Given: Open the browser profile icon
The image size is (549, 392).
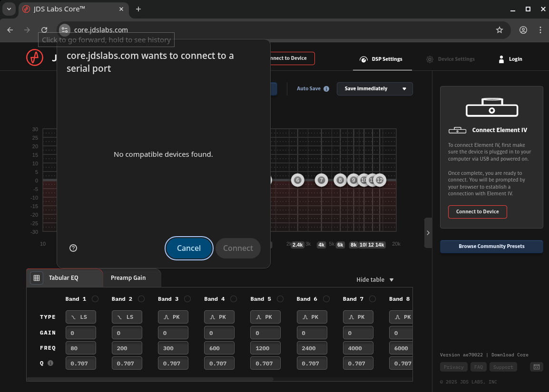Looking at the screenshot, I should (x=523, y=30).
